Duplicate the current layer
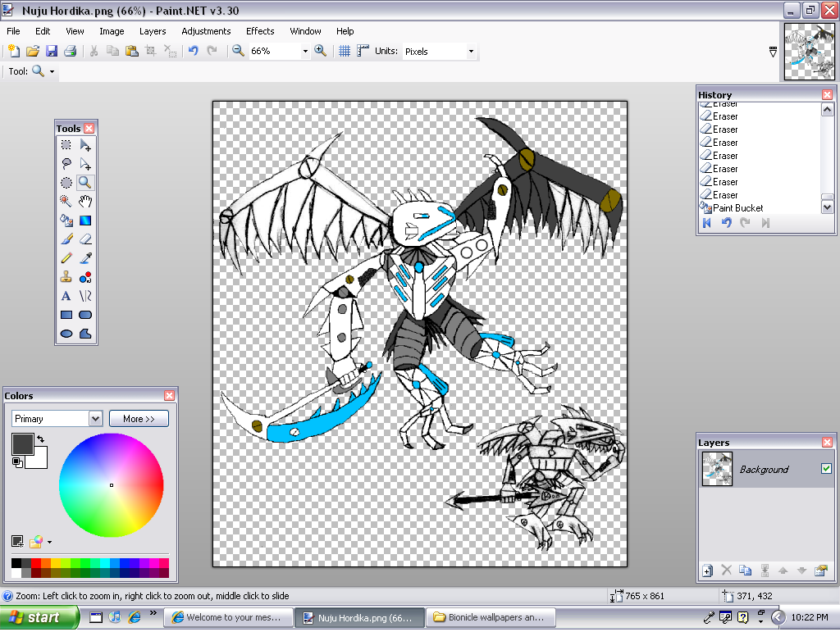 (x=746, y=571)
